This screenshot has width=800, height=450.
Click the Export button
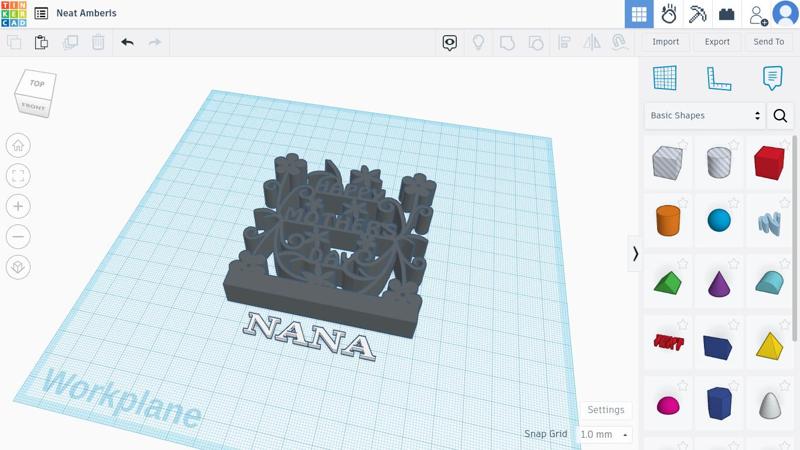pos(717,42)
